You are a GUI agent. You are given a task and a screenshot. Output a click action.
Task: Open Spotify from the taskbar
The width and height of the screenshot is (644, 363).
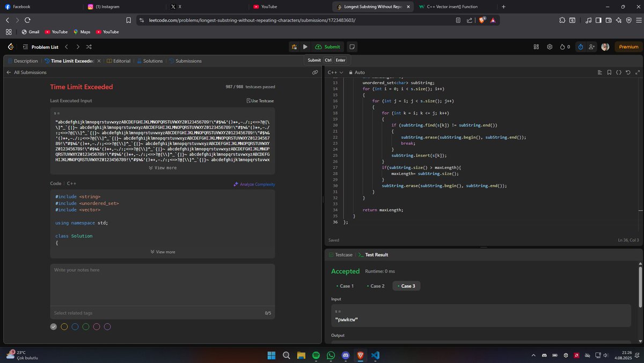pos(316,355)
